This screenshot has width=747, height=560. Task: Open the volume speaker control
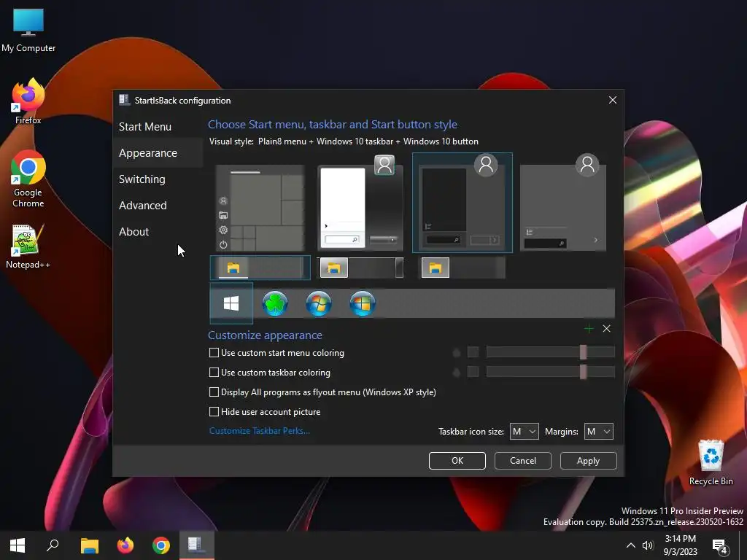pyautogui.click(x=648, y=545)
